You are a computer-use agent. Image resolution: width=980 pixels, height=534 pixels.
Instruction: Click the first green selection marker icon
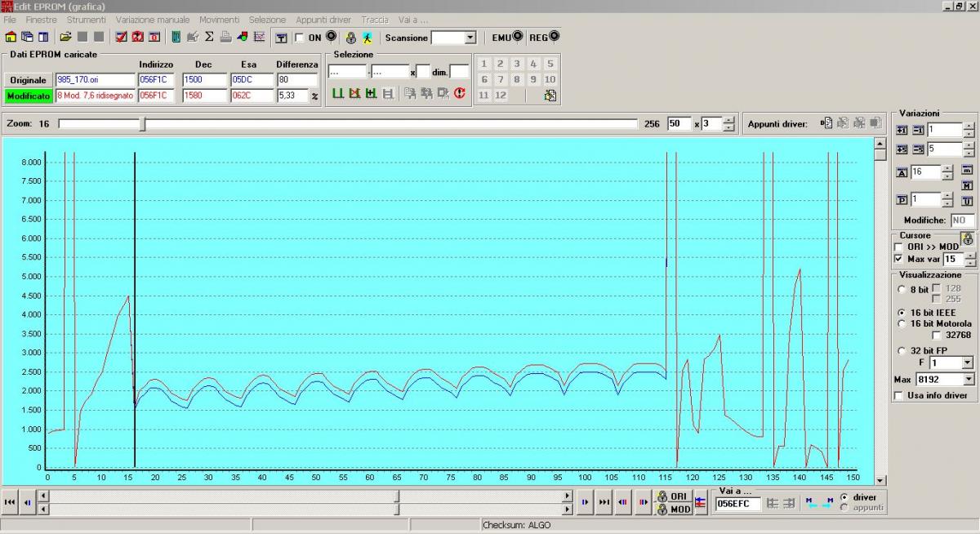tap(337, 93)
